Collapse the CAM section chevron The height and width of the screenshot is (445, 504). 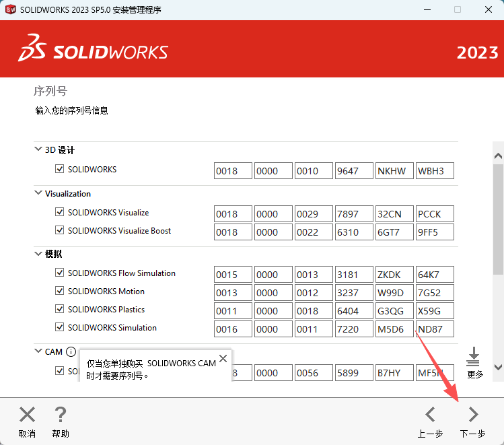(x=38, y=351)
